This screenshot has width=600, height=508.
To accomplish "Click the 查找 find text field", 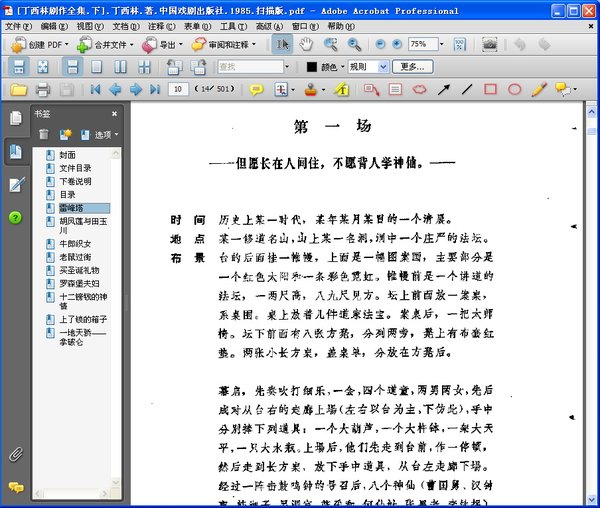I will 250,67.
